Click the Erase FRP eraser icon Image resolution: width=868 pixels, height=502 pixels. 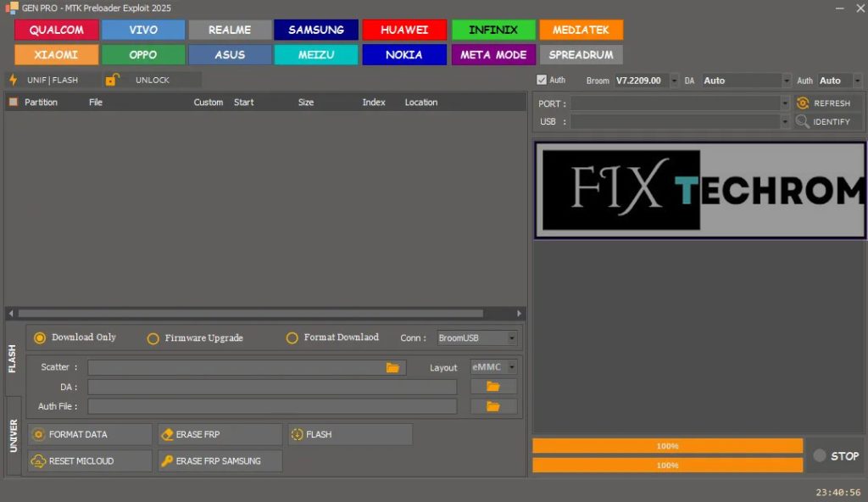(x=167, y=434)
